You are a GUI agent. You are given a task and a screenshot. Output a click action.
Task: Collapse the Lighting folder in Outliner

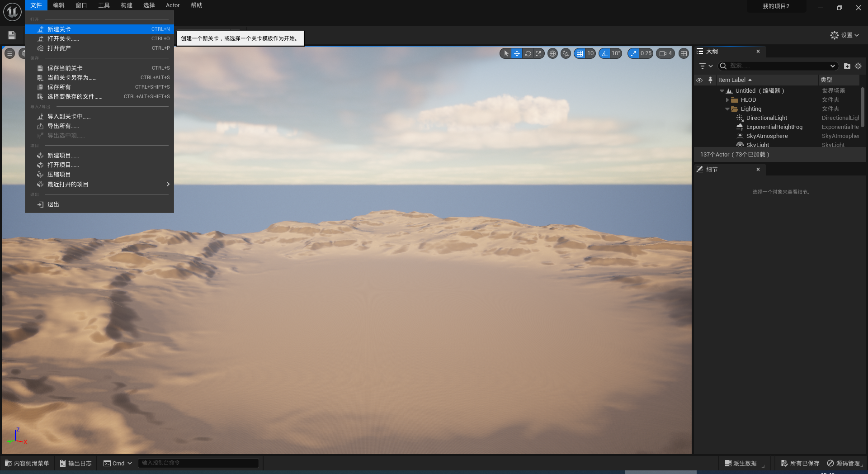[727, 109]
